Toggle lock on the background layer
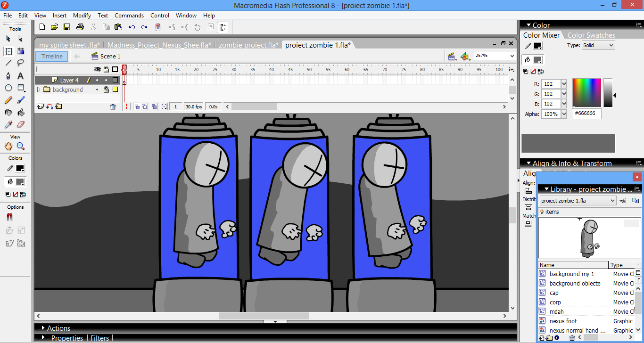 [x=106, y=90]
